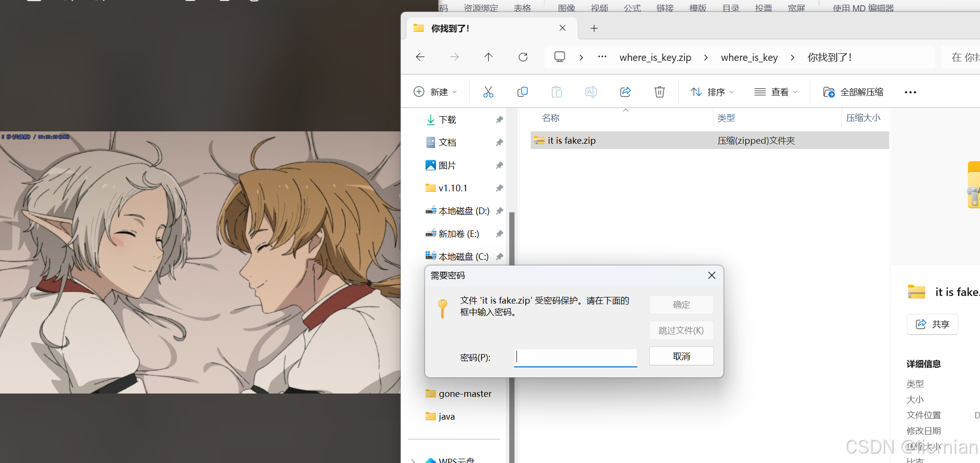Expand chevron after where_is_key.zip breadcrumb
980x463 pixels.
pyautogui.click(x=706, y=58)
